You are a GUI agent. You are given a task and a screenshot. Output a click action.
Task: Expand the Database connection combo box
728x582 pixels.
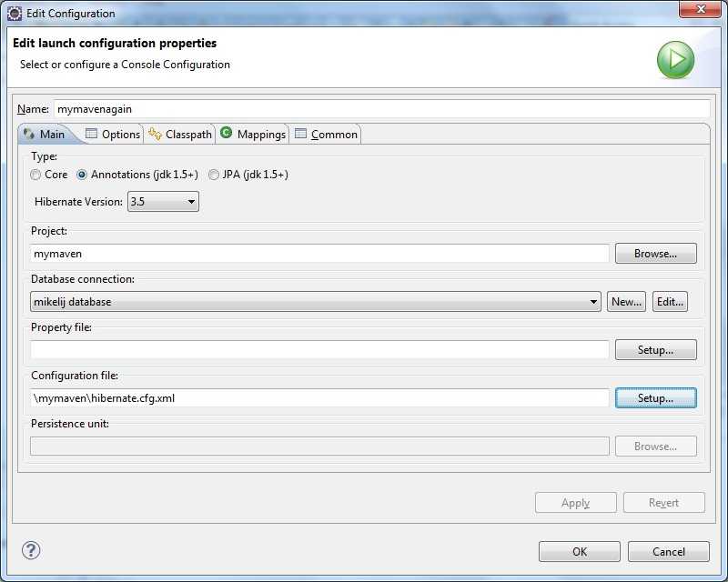[x=315, y=302]
